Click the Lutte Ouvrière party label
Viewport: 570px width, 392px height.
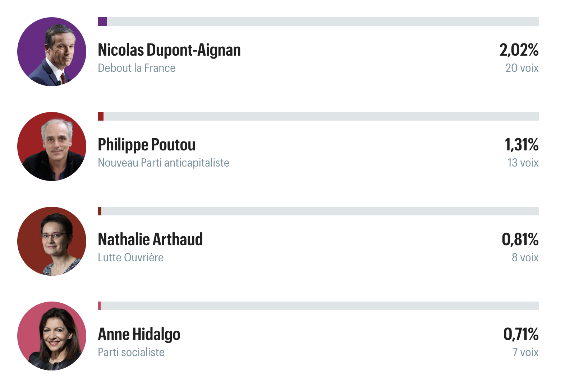130,257
